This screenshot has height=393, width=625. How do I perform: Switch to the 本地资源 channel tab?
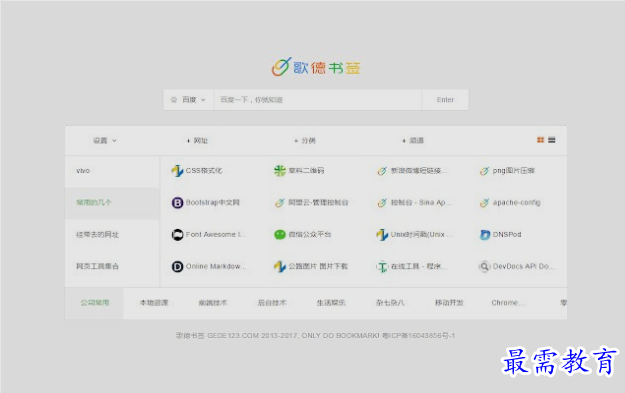pyautogui.click(x=154, y=303)
